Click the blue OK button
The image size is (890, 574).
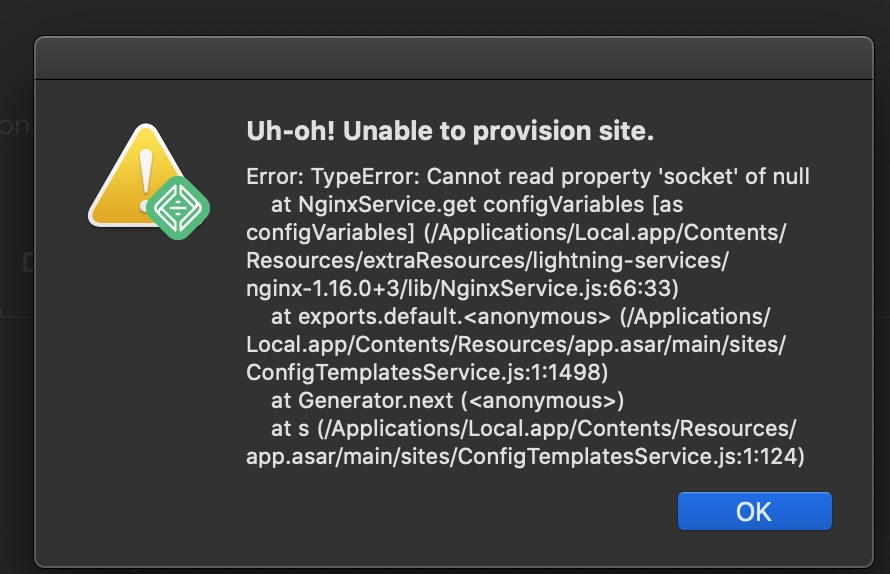point(754,511)
